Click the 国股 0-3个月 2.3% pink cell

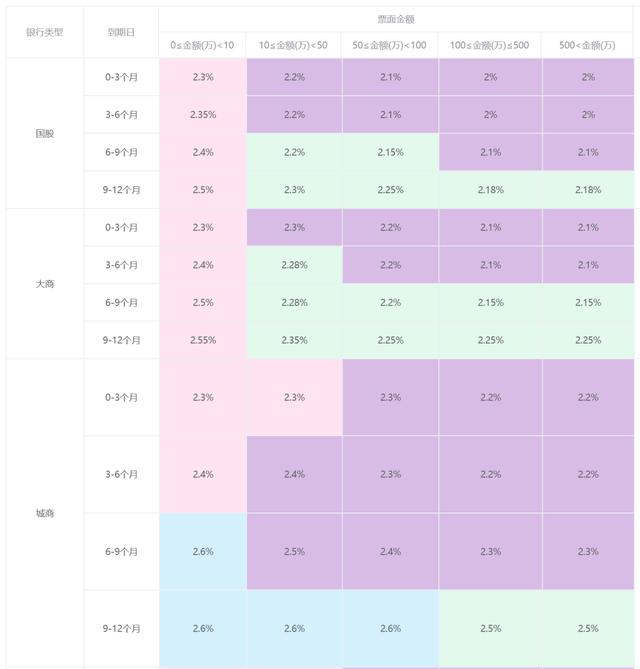point(203,77)
